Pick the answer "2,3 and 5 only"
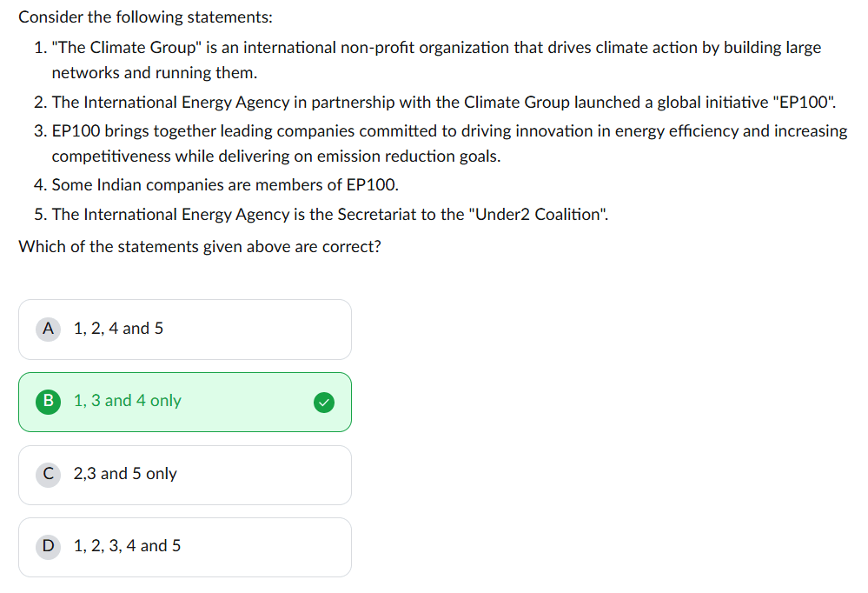The width and height of the screenshot is (868, 593). click(x=125, y=474)
